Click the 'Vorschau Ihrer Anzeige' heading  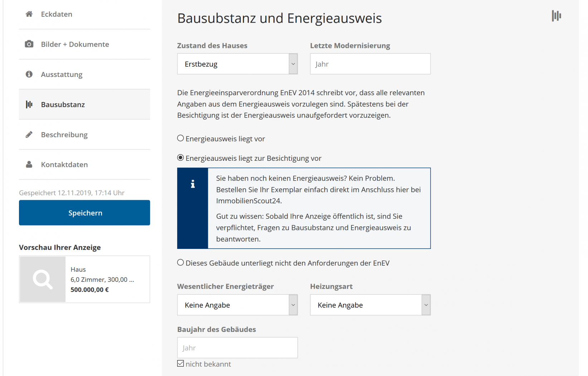60,247
